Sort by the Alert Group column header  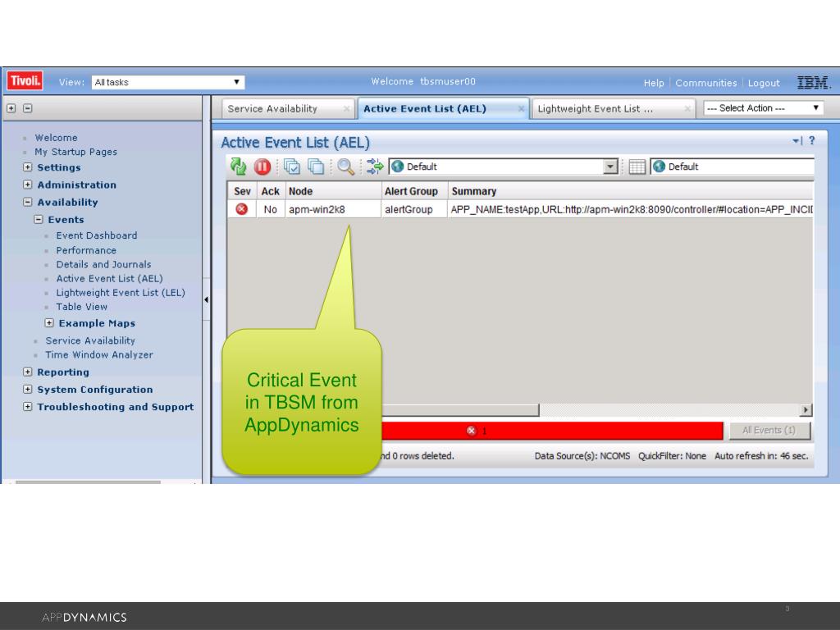414,191
